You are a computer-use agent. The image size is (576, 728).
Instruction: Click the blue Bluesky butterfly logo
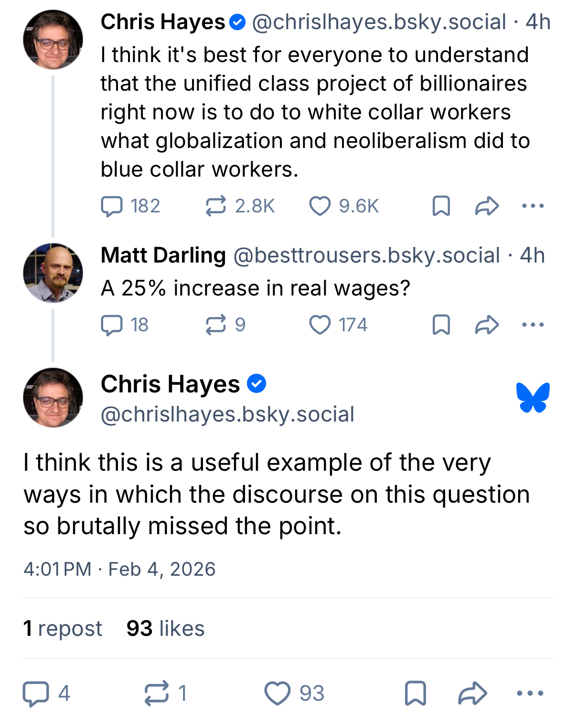coord(533,397)
